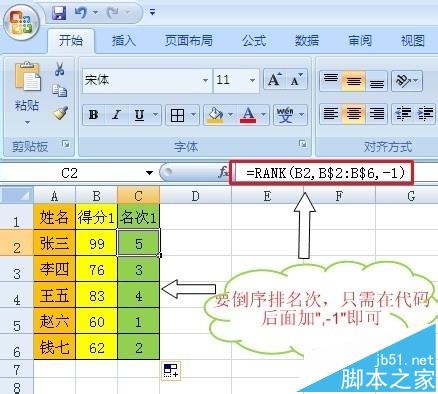Open the 数据 tab
Image resolution: width=438 pixels, height=394 pixels.
[307, 41]
